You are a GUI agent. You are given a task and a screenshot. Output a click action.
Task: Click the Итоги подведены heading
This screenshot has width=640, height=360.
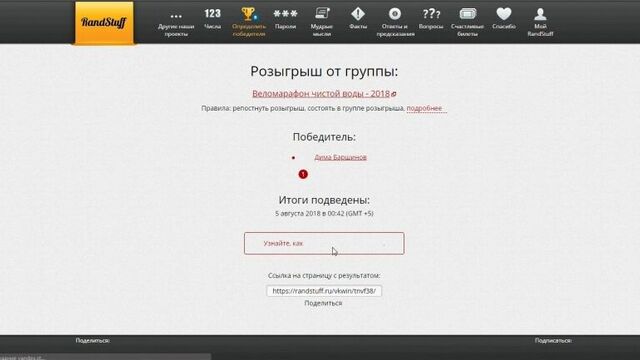tap(324, 200)
